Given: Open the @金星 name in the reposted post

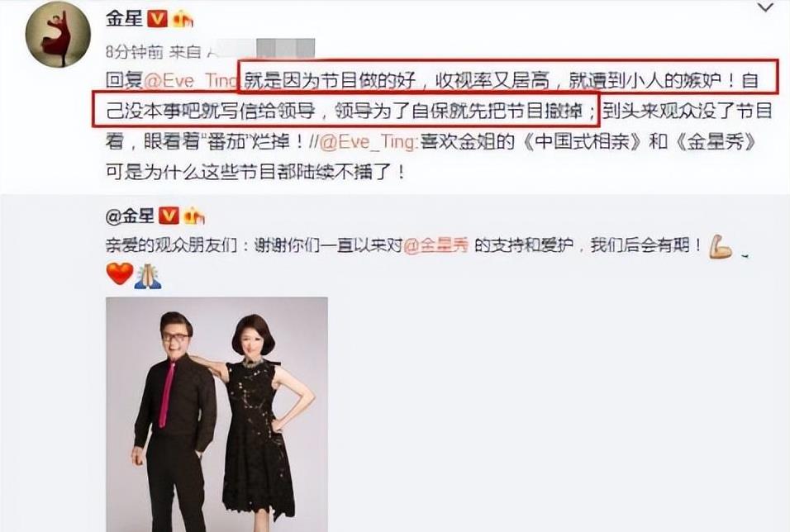Looking at the screenshot, I should (x=130, y=216).
